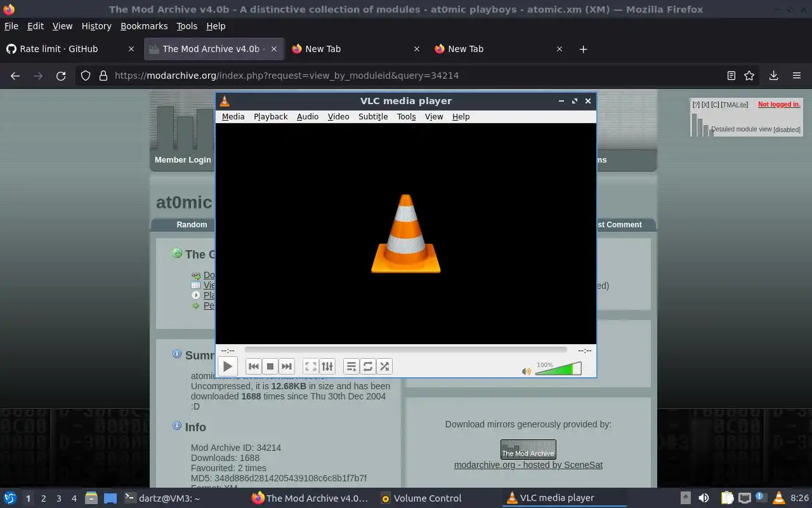Image resolution: width=812 pixels, height=508 pixels.
Task: Bookmark this page with star icon
Action: coord(749,76)
